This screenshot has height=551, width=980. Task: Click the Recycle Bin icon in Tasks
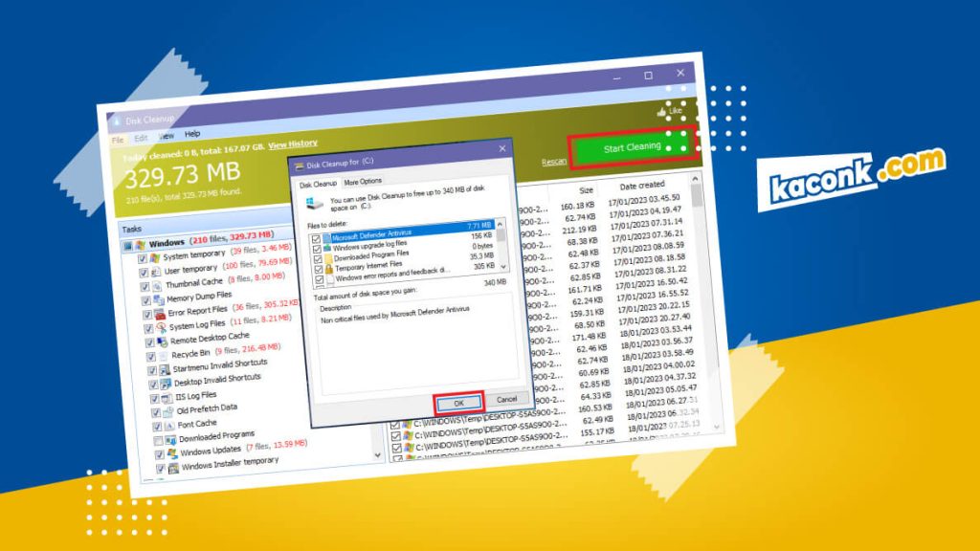pos(164,356)
